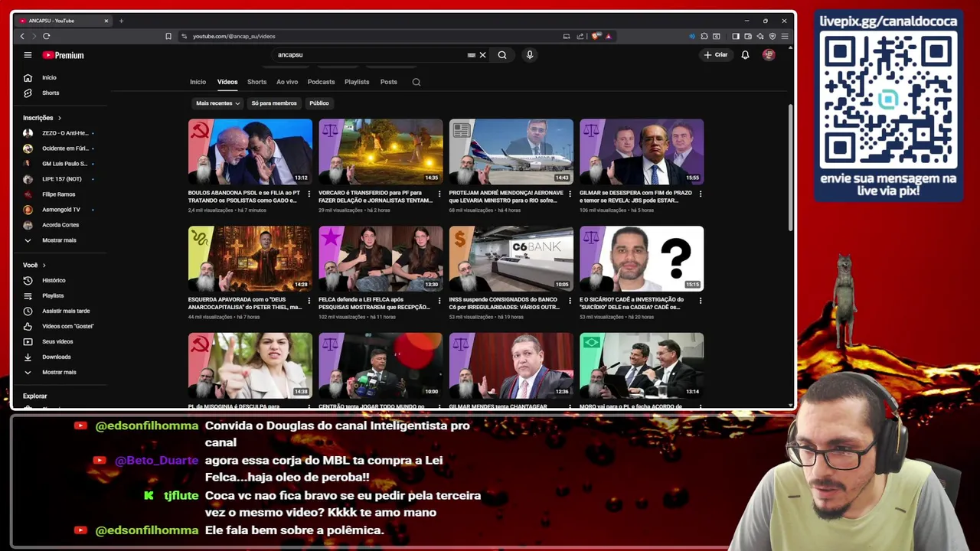Search within channel using the tab magnifier
Screen dimensions: 980x551
[416, 82]
